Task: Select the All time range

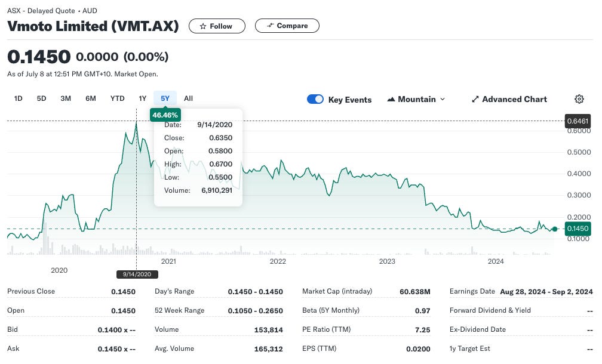Action: pos(188,98)
